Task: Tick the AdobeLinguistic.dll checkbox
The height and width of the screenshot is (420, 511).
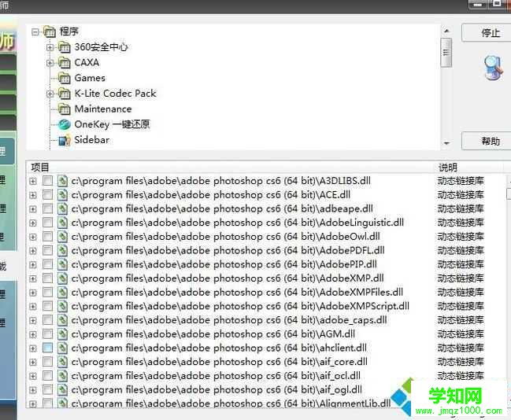Action: click(x=47, y=223)
